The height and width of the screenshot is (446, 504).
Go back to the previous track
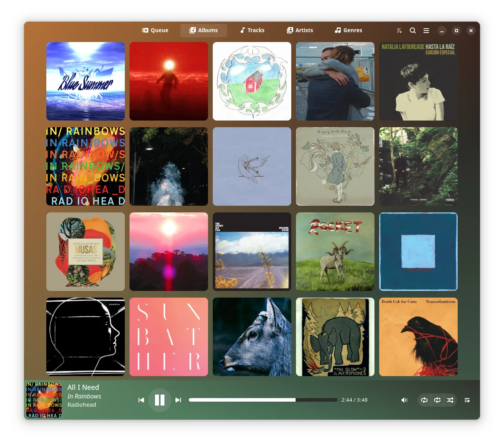pos(141,400)
